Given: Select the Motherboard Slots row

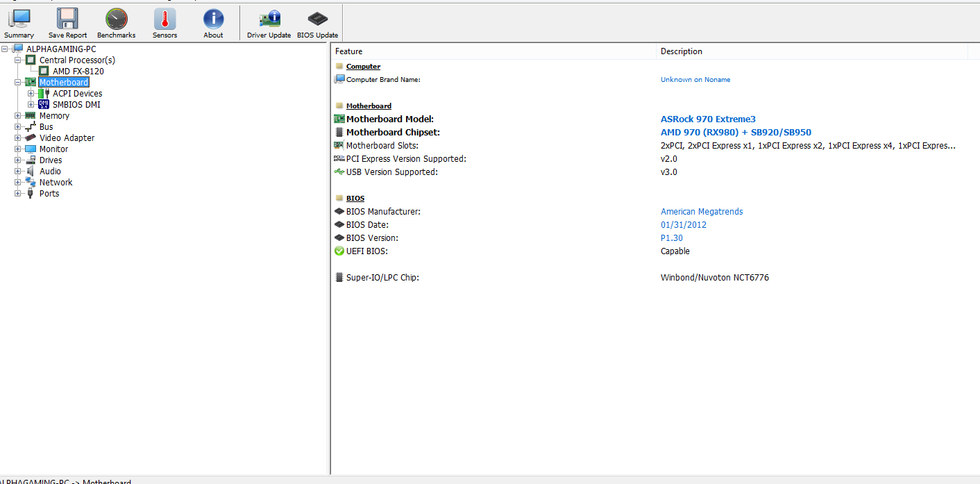Looking at the screenshot, I should 650,145.
